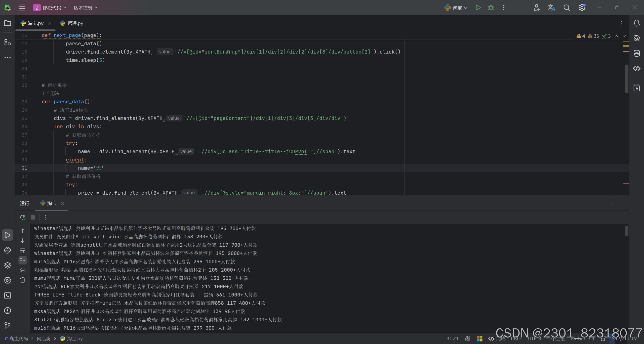644x344 pixels.
Task: Click the run console vertical scrollbar
Action: [x=627, y=231]
